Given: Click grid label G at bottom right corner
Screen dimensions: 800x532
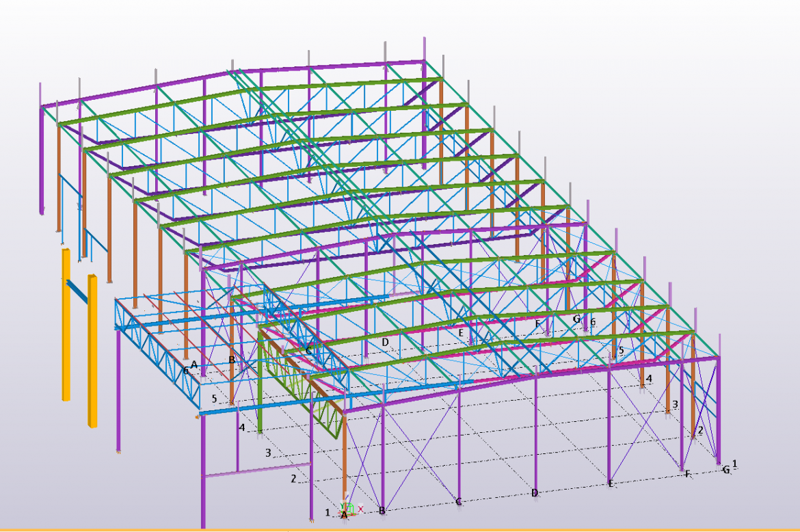Looking at the screenshot, I should 725,470.
